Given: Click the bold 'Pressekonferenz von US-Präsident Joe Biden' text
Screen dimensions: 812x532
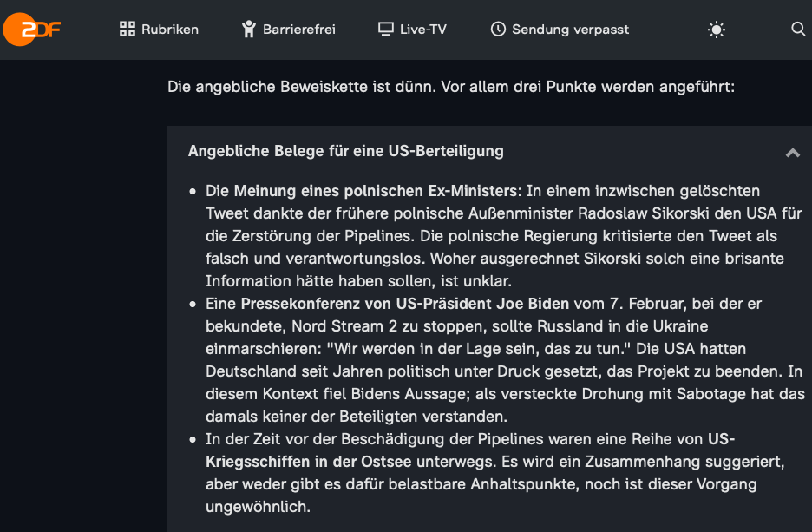Looking at the screenshot, I should tap(405, 304).
